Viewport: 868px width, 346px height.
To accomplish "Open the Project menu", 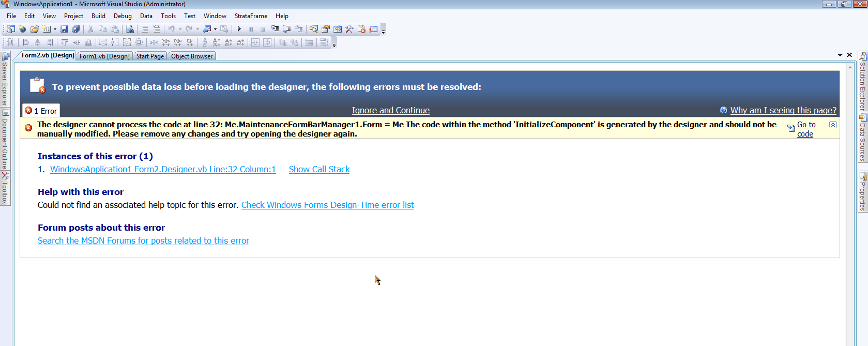I will (73, 16).
